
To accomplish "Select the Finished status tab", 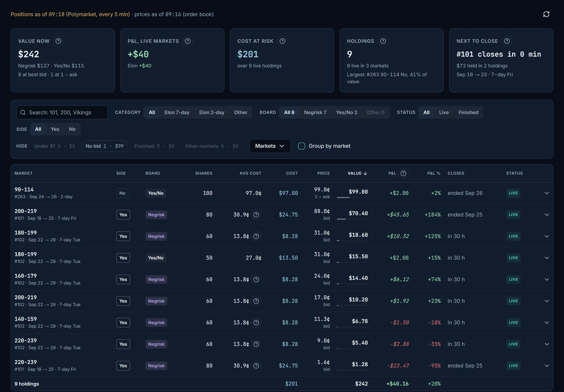I will (468, 112).
